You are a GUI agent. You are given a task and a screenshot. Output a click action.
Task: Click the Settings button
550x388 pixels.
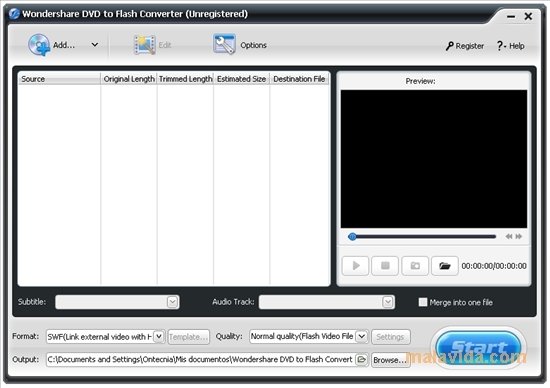[391, 337]
